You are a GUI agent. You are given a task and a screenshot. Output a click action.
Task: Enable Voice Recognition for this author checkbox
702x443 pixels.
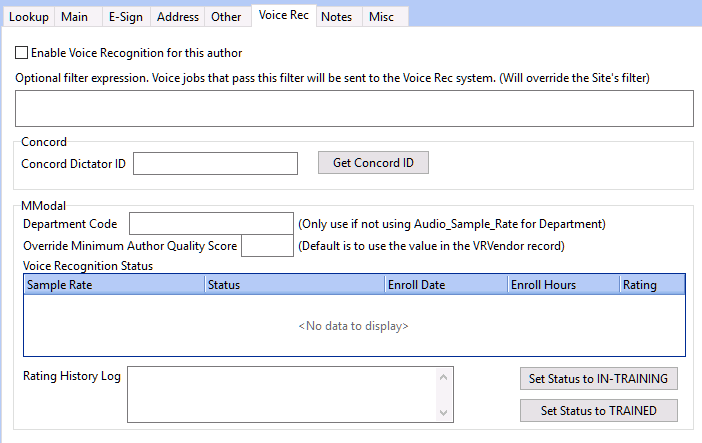click(21, 53)
